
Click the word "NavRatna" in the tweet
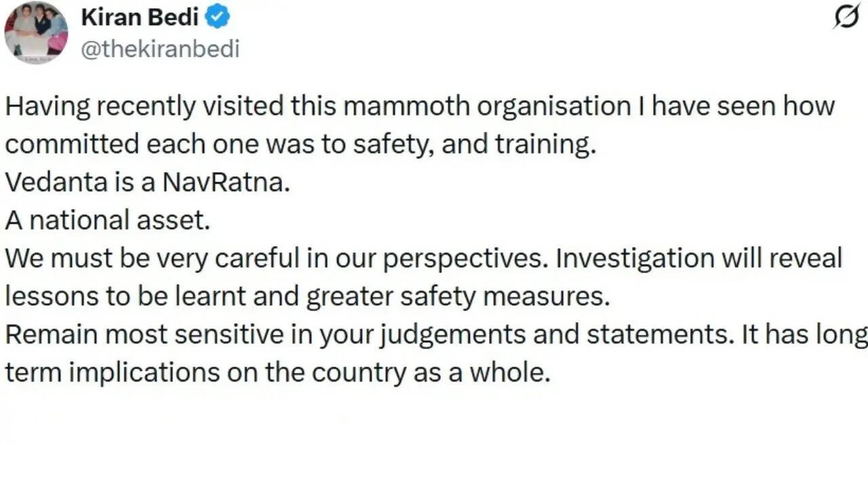[226, 183]
